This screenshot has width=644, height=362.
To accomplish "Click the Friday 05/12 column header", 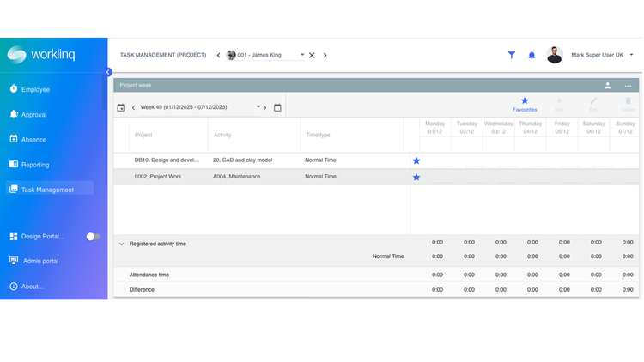I will coord(562,128).
